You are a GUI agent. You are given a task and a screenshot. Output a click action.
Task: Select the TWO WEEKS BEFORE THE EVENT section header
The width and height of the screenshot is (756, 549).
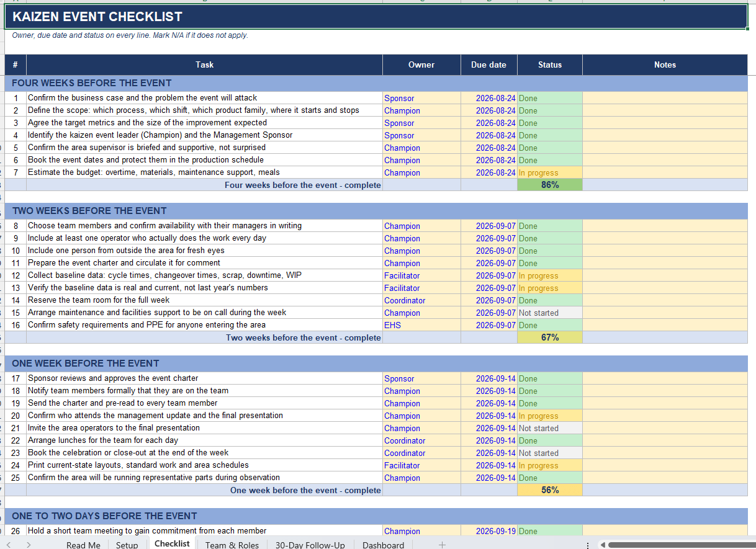(x=376, y=211)
